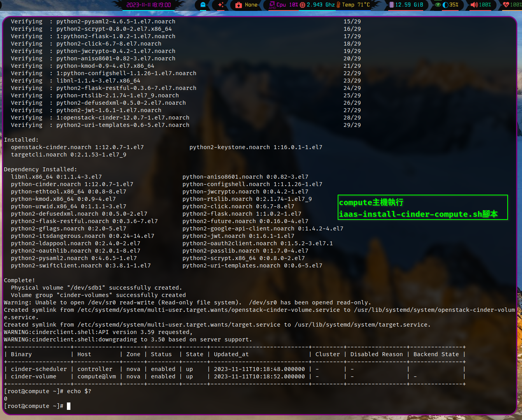Viewport: 522px width, 420px height.
Task: Click the ghost icon in the status bar
Action: pos(203,5)
